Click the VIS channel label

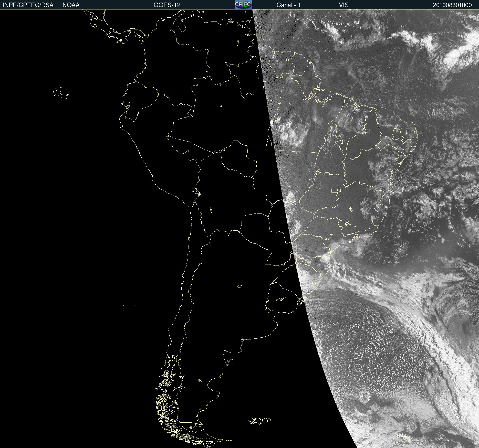pos(344,5)
